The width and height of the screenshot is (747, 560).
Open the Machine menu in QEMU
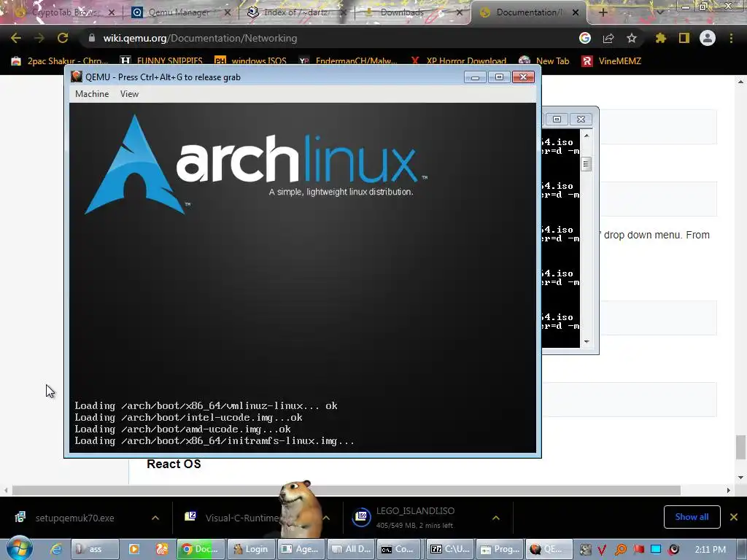(91, 94)
